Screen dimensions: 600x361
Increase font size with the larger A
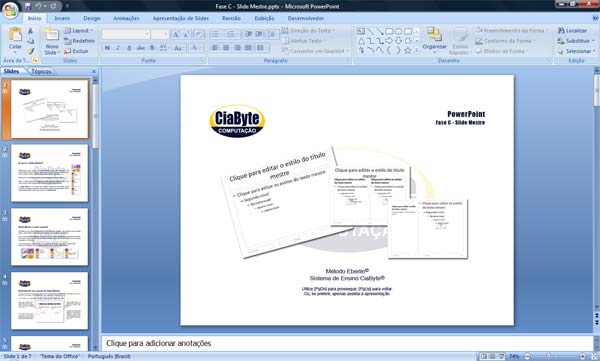176,34
